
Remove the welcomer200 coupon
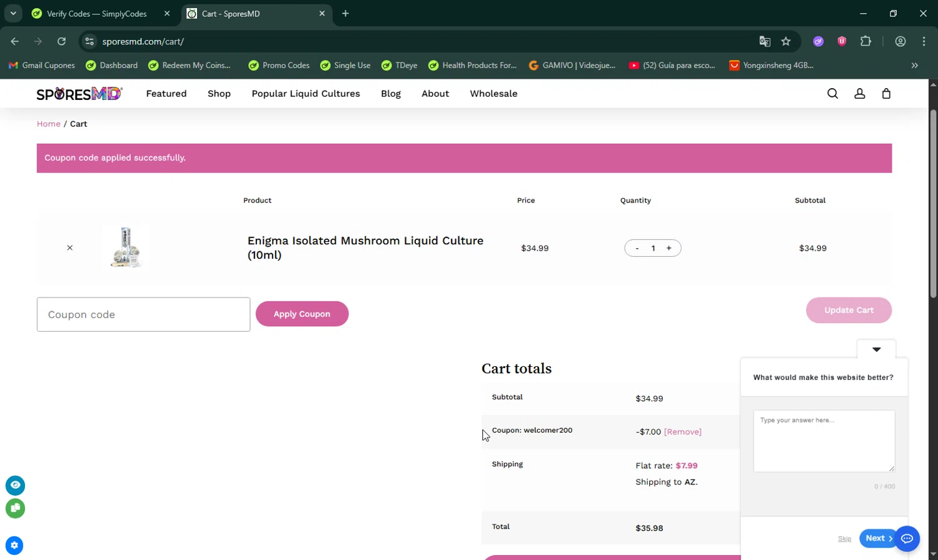click(683, 432)
